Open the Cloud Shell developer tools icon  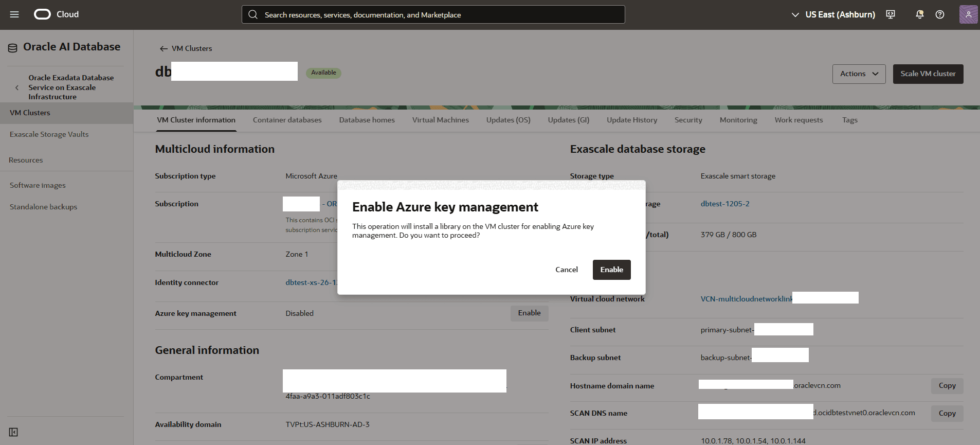click(891, 14)
